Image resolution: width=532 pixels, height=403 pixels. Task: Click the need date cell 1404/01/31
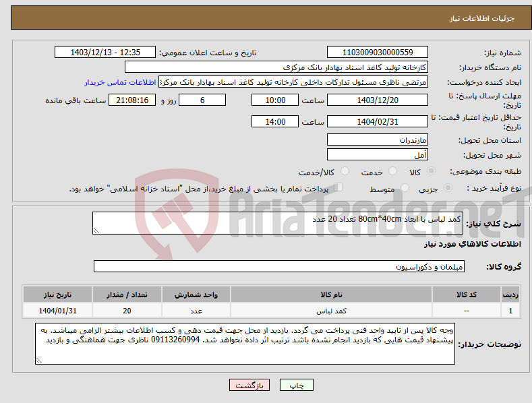point(58,311)
